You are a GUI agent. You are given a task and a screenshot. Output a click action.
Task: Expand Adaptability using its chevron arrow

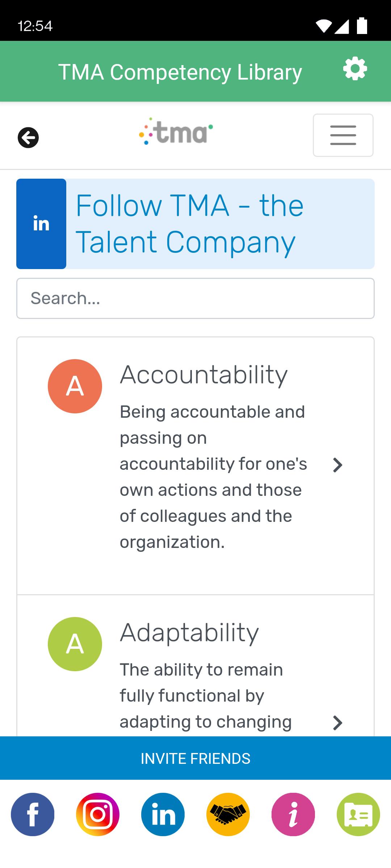click(x=337, y=723)
